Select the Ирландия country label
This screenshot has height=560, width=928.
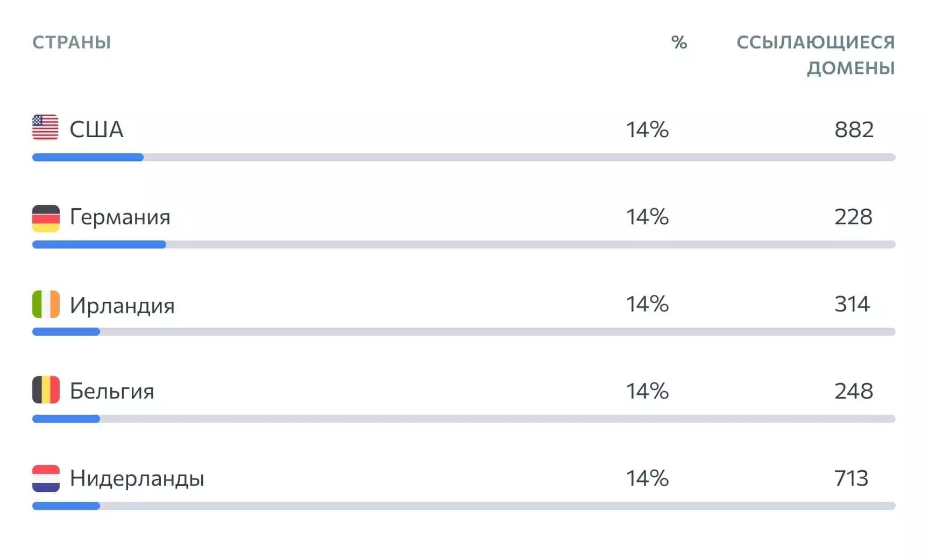[122, 306]
